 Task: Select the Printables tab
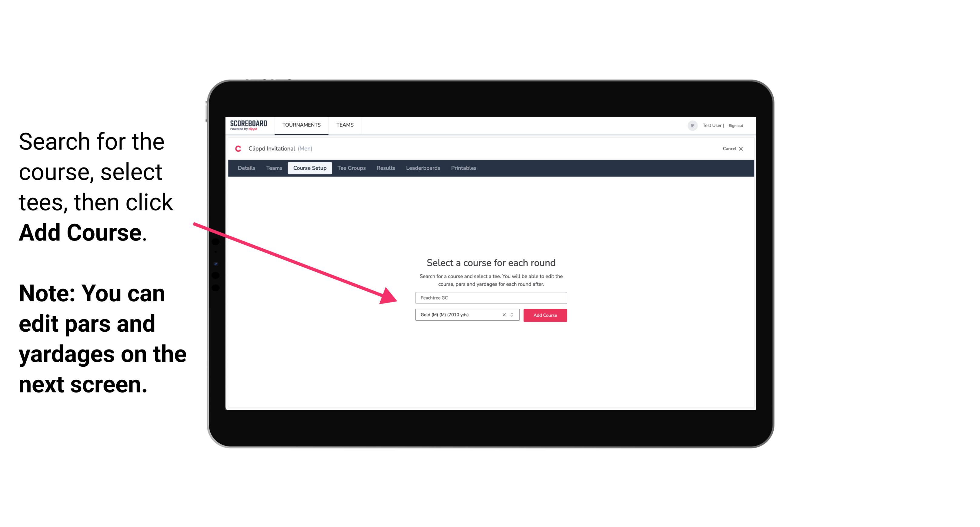[x=464, y=168]
